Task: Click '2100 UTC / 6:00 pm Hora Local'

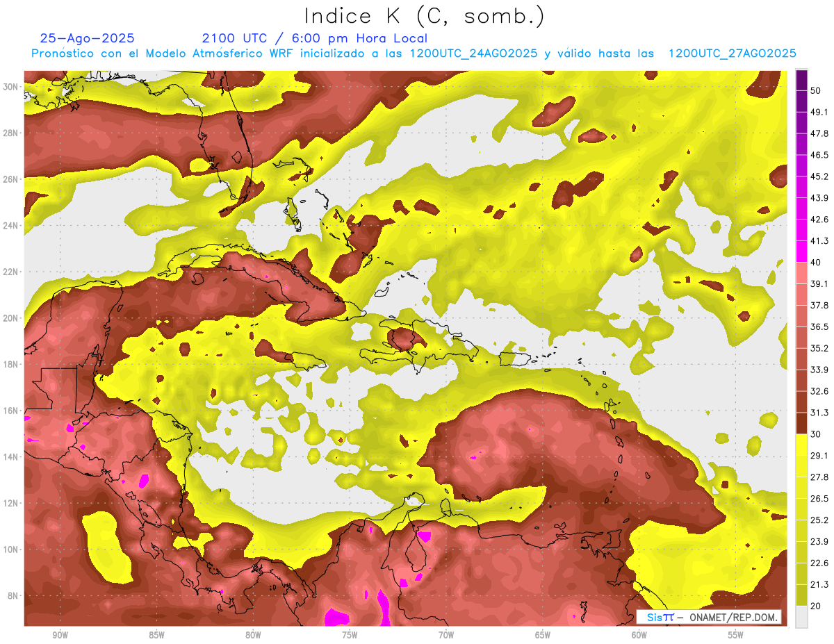Action: (314, 39)
